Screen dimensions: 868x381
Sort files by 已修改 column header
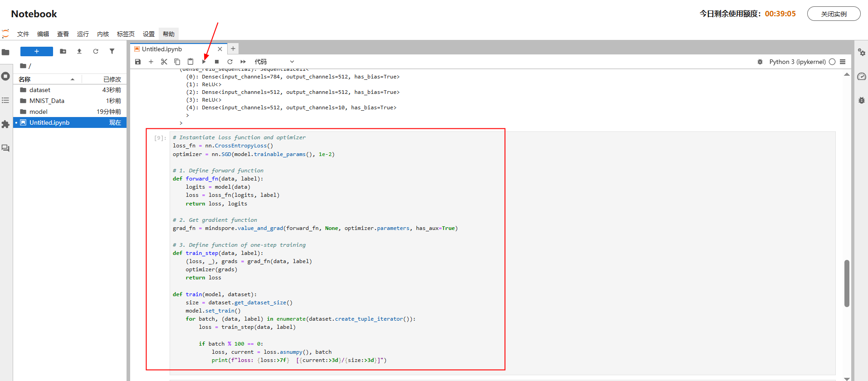[104, 79]
